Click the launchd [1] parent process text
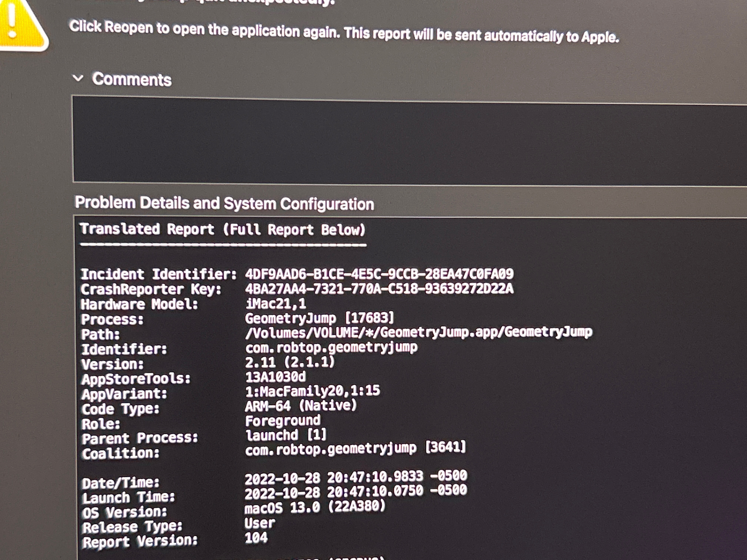The width and height of the screenshot is (747, 560). [x=286, y=435]
